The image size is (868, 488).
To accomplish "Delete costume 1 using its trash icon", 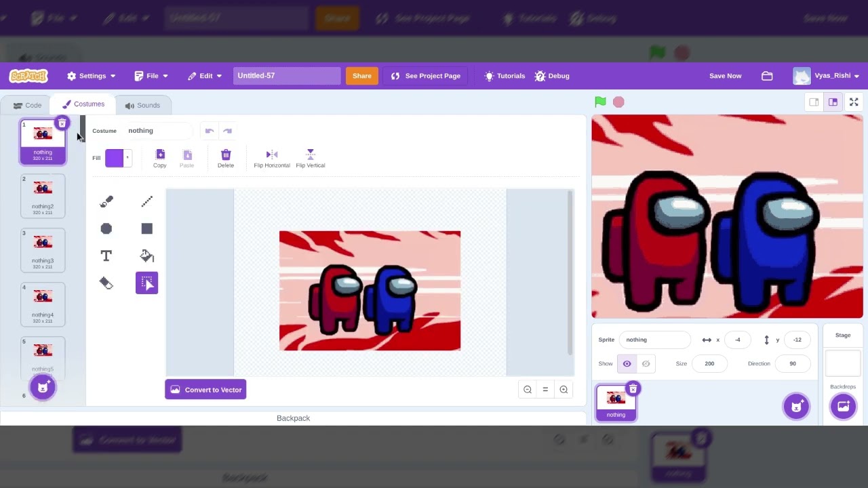I will [62, 123].
